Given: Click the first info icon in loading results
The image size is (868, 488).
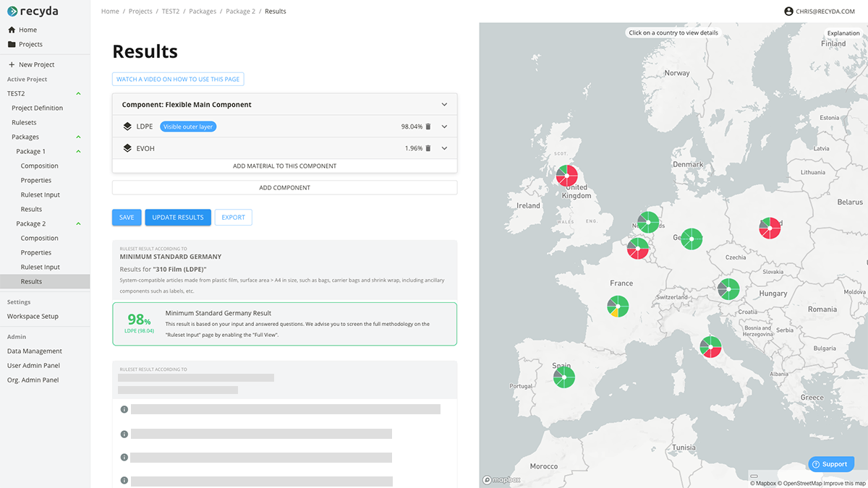Looking at the screenshot, I should click(124, 409).
